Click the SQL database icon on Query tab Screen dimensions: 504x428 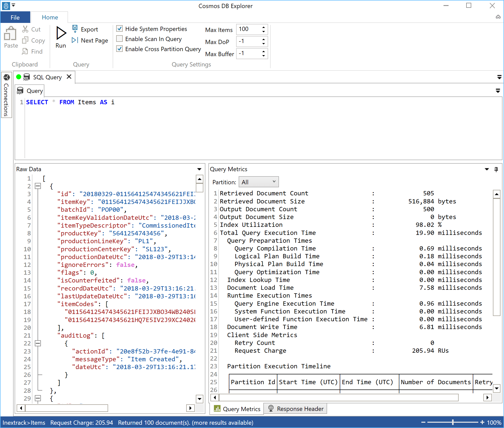click(x=20, y=91)
